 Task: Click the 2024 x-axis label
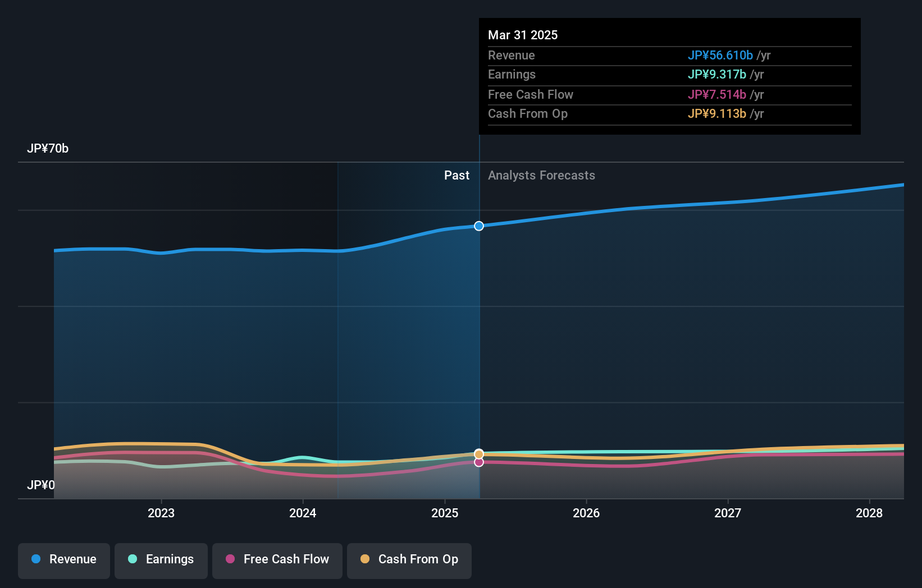[303, 513]
